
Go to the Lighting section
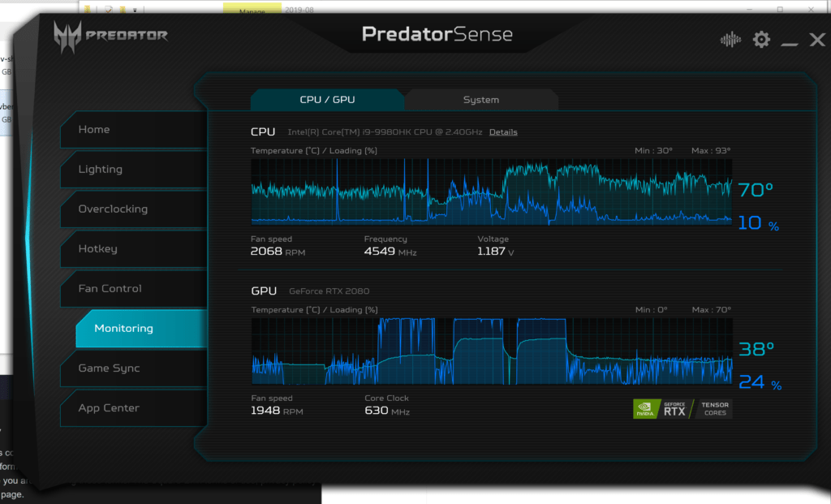coord(130,170)
